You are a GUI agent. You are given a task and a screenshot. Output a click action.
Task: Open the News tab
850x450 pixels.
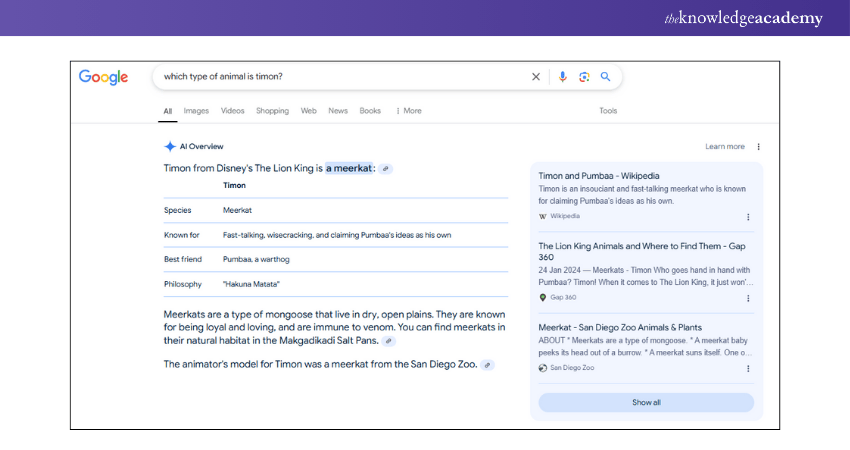(x=338, y=111)
